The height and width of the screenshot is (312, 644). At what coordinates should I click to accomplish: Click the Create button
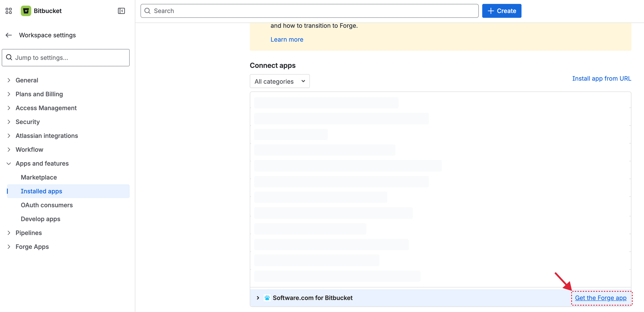pos(501,11)
